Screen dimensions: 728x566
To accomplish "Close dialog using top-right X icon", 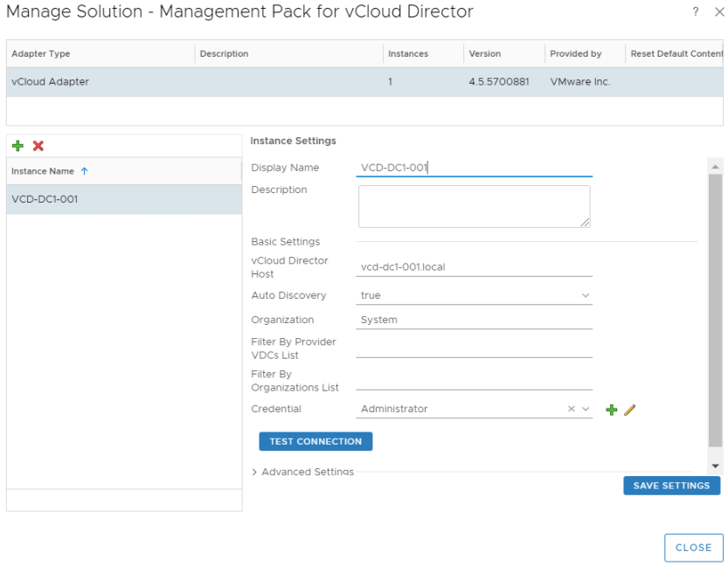I will (717, 11).
